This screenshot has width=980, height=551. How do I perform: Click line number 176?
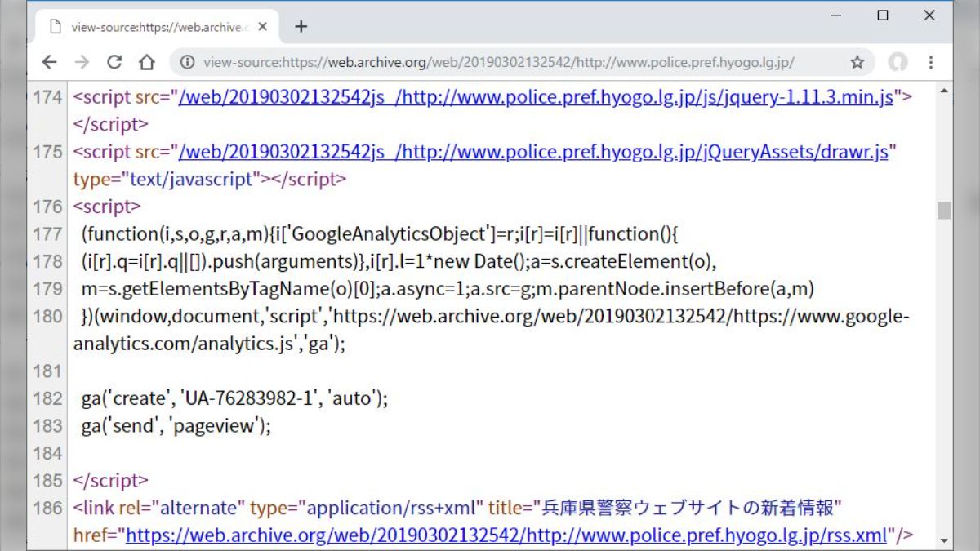click(47, 207)
